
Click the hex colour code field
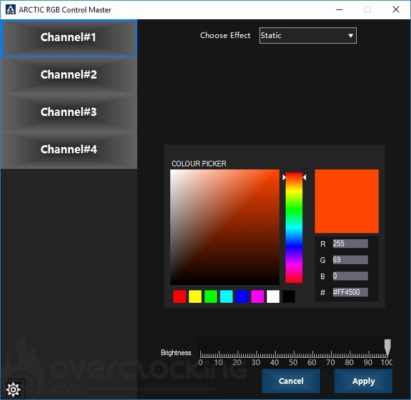(350, 292)
